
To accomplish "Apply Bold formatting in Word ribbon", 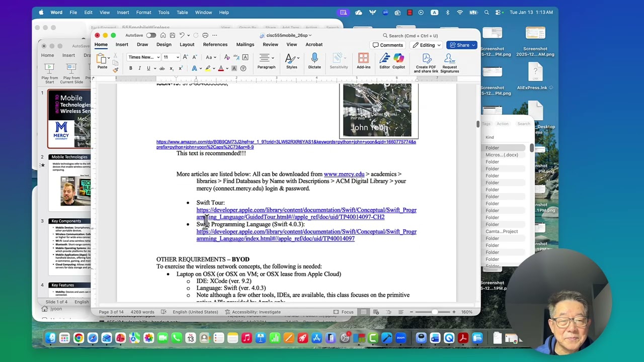I will (x=131, y=68).
